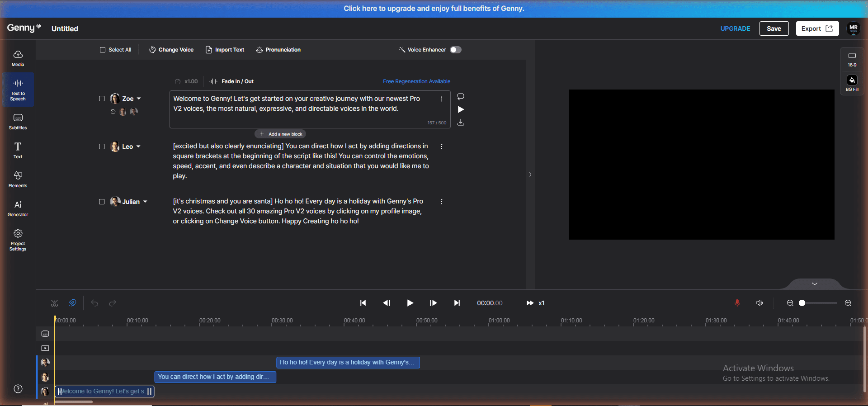Change the x1 playback speed
The image size is (868, 406).
(536, 303)
